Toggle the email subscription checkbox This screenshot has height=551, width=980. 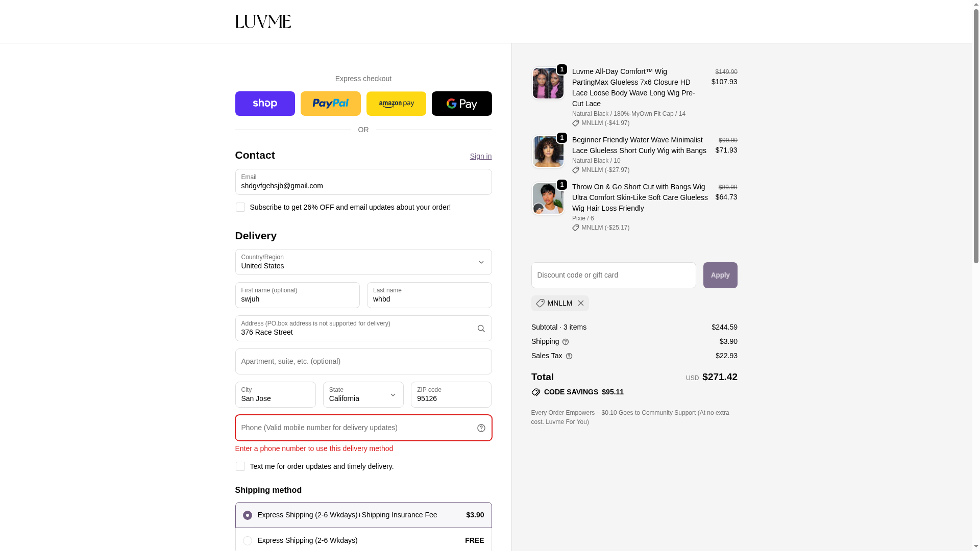click(240, 207)
